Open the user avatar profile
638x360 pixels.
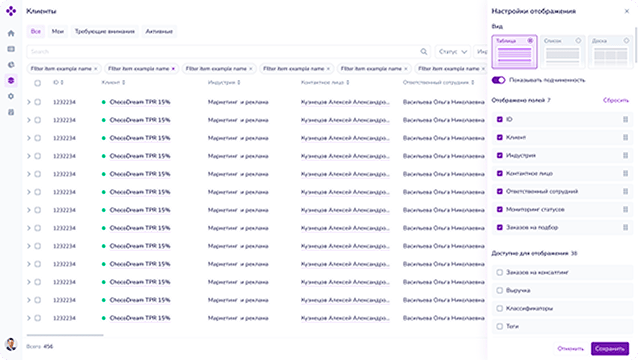coord(11,345)
